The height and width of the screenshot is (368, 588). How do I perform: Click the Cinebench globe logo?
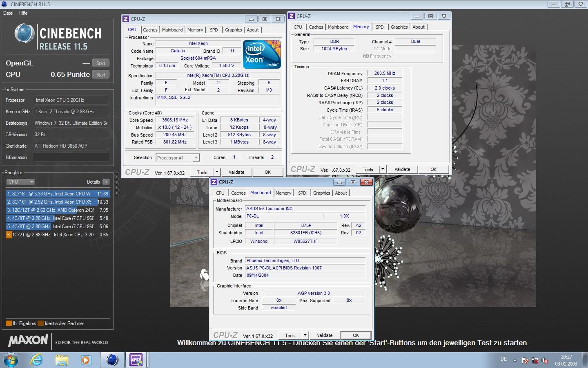coord(24,34)
